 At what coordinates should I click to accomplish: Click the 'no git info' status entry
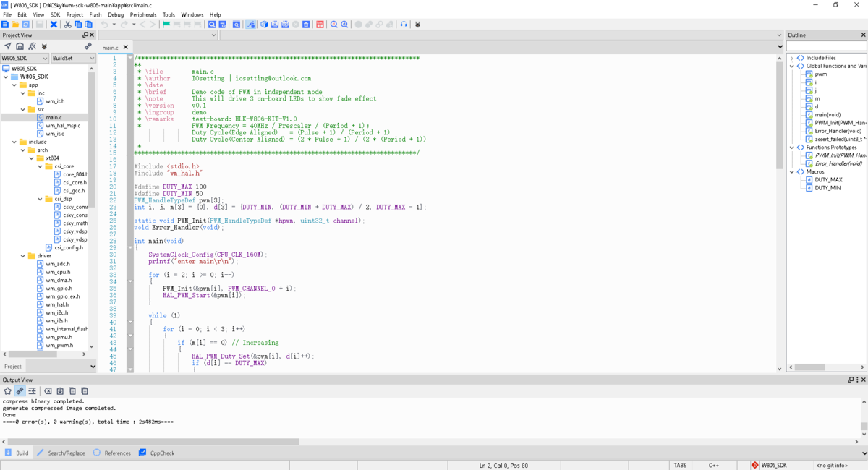pyautogui.click(x=832, y=465)
